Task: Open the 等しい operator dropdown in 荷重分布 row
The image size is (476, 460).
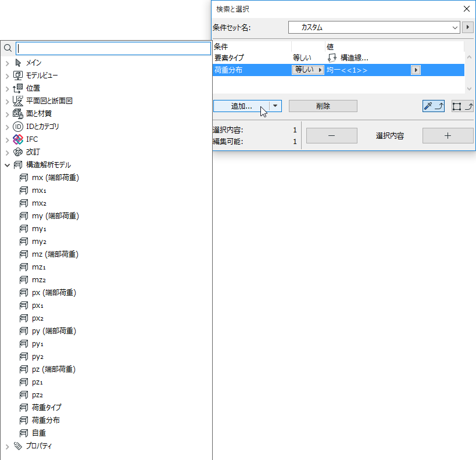Action: 308,70
